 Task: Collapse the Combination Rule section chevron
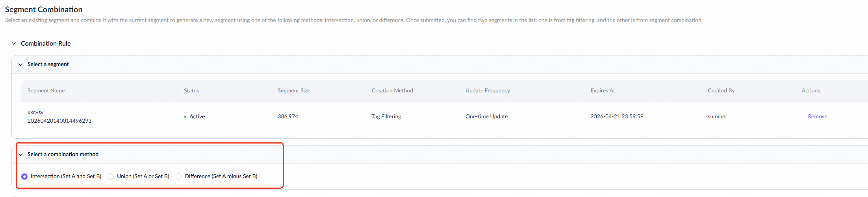(14, 44)
